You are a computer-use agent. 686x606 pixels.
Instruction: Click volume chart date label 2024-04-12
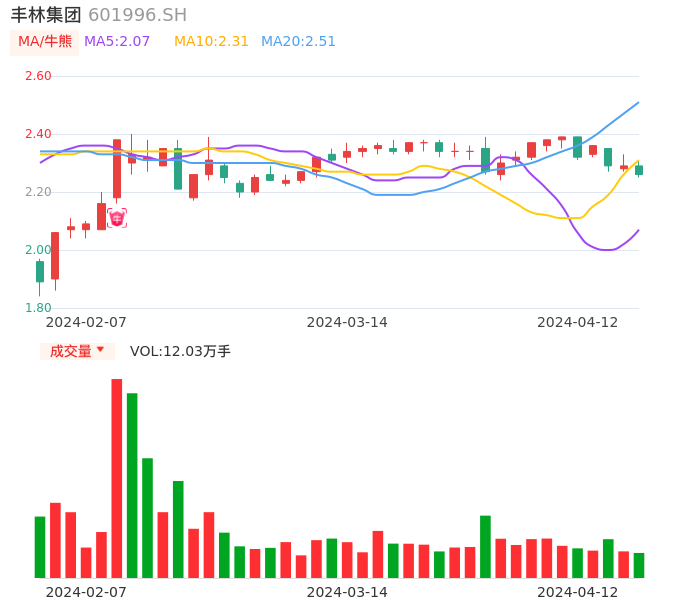pyautogui.click(x=578, y=592)
